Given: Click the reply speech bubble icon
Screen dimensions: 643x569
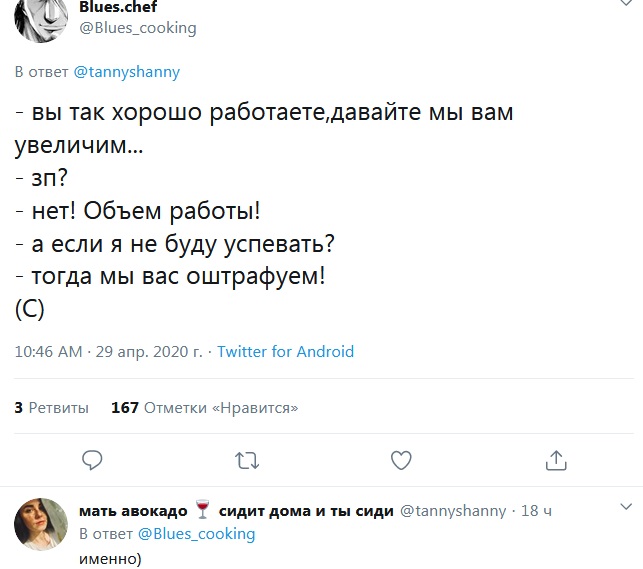Looking at the screenshot, I should (92, 460).
